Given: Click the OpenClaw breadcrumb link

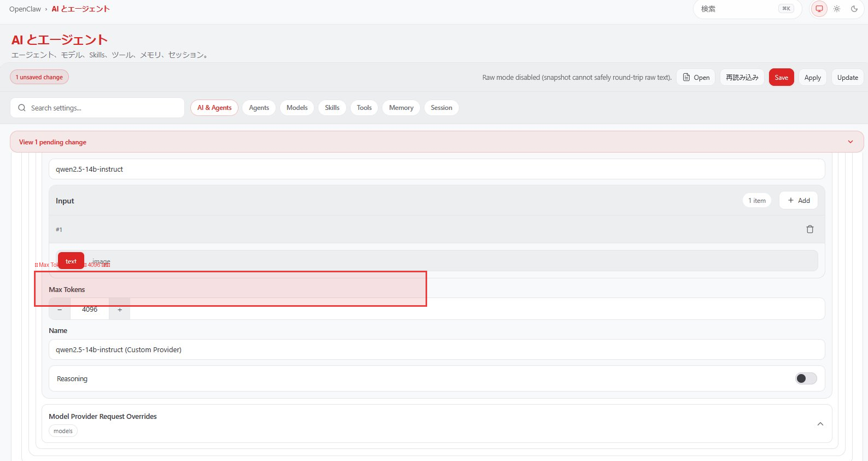Looking at the screenshot, I should (x=25, y=9).
